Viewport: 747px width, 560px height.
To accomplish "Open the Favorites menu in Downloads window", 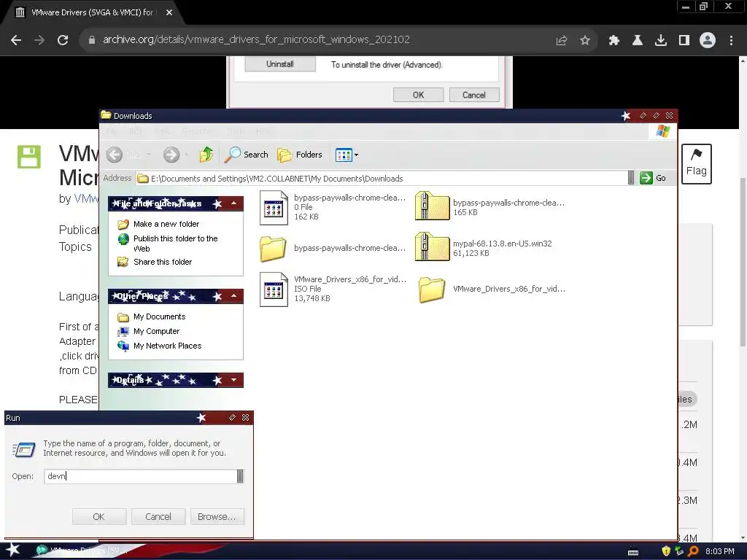I will [198, 131].
